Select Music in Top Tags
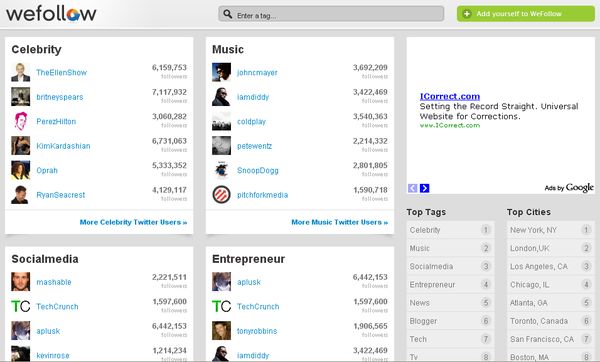 pyautogui.click(x=450, y=248)
